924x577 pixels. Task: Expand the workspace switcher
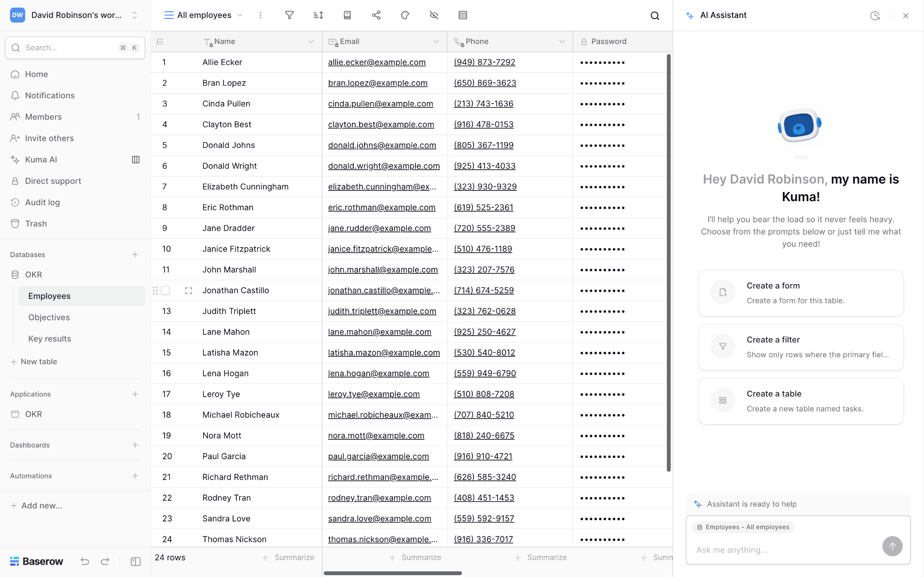(134, 15)
